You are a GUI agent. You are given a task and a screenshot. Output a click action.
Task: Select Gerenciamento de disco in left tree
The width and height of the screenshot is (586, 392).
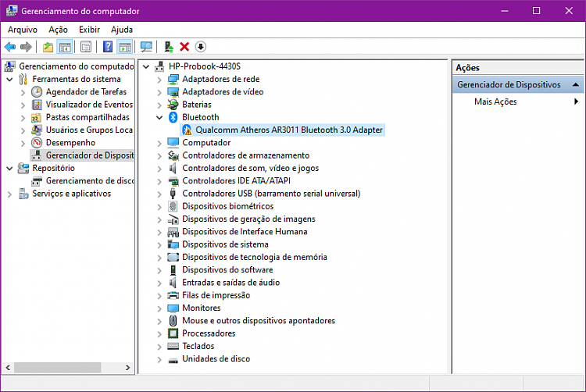89,180
